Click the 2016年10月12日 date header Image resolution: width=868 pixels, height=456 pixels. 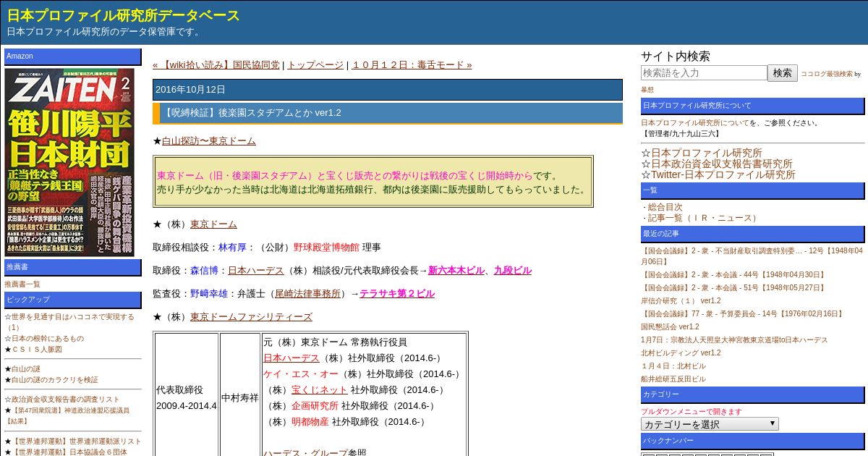pyautogui.click(x=387, y=90)
